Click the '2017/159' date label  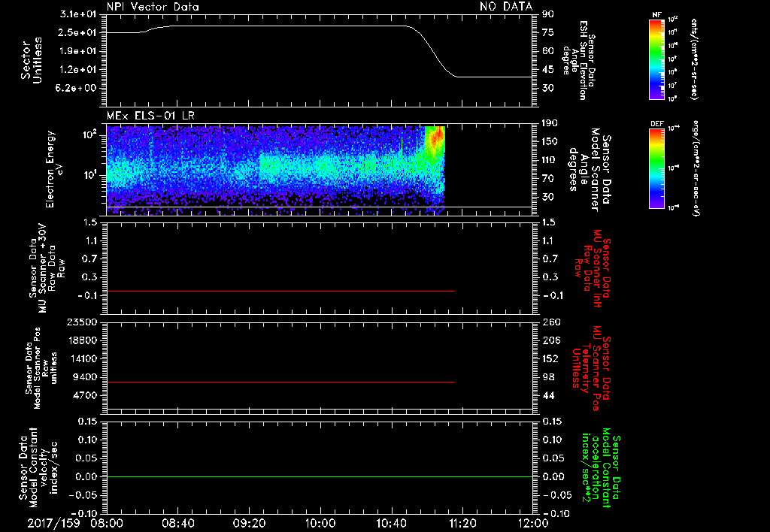click(53, 523)
